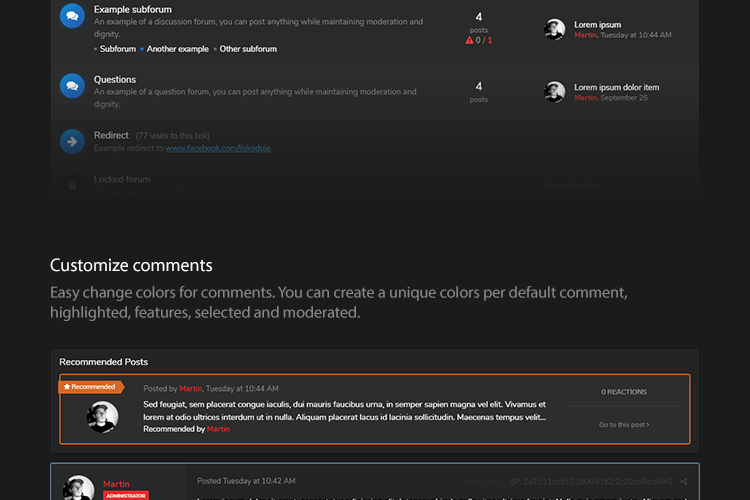This screenshot has width=750, height=500.
Task: Open the Redirect forum link
Action: click(111, 135)
